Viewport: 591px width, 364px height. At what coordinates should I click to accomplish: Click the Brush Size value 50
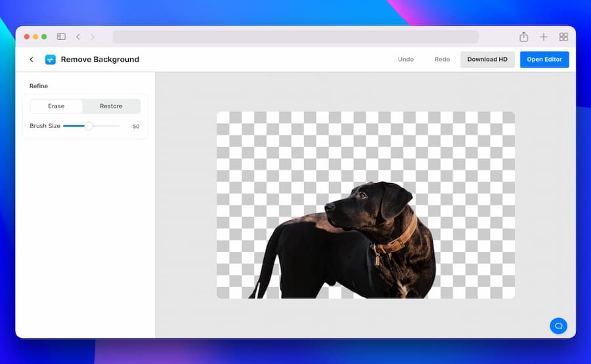[x=136, y=127]
